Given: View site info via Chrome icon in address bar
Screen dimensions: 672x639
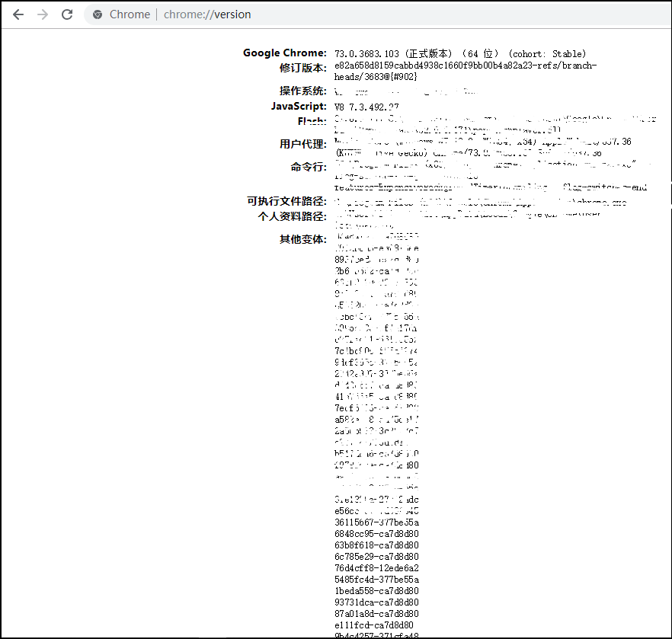Looking at the screenshot, I should [x=98, y=14].
